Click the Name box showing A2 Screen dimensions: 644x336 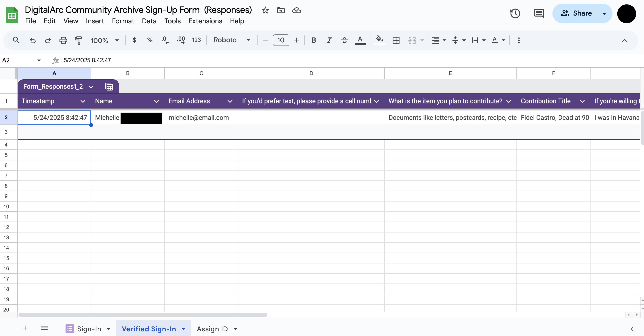point(21,60)
